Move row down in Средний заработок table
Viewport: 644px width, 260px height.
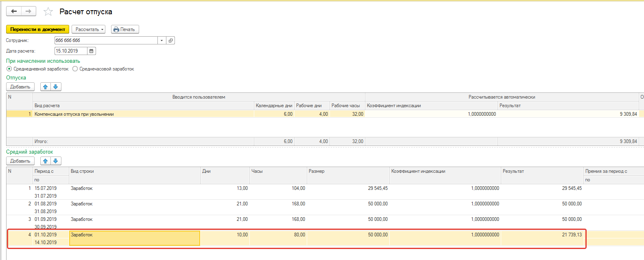(x=56, y=161)
